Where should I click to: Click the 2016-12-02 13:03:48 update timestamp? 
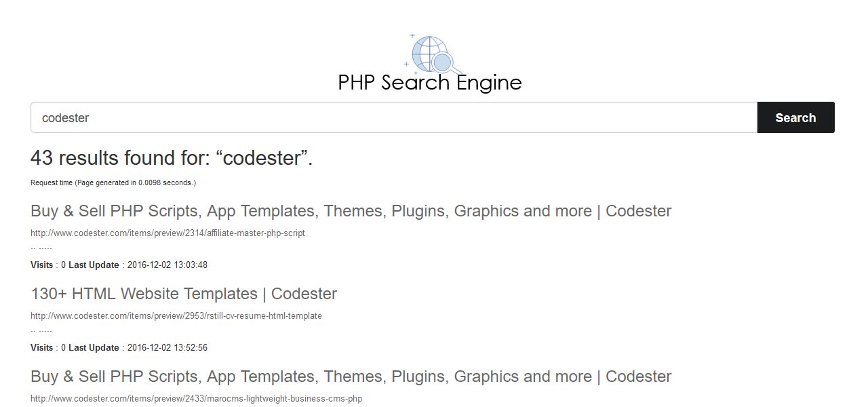coord(167,265)
